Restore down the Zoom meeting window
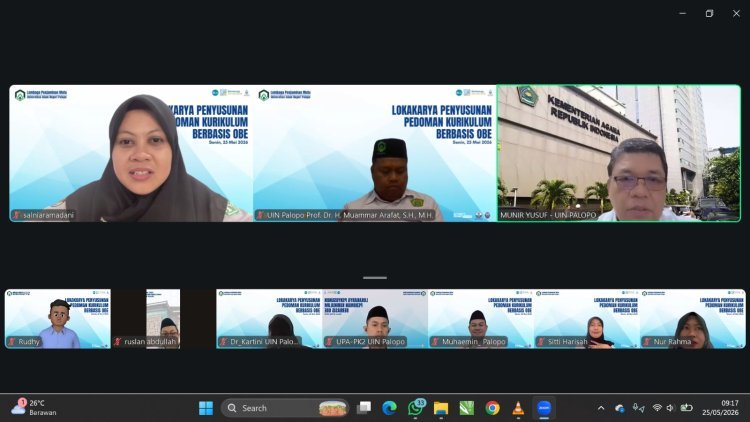Viewport: 750px width, 422px height. pyautogui.click(x=709, y=13)
